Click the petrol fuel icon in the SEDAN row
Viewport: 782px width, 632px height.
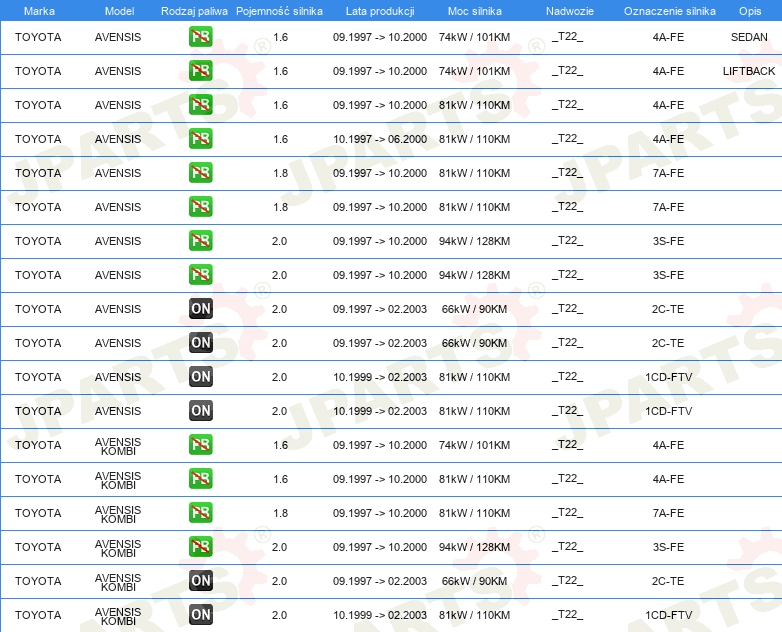point(200,36)
